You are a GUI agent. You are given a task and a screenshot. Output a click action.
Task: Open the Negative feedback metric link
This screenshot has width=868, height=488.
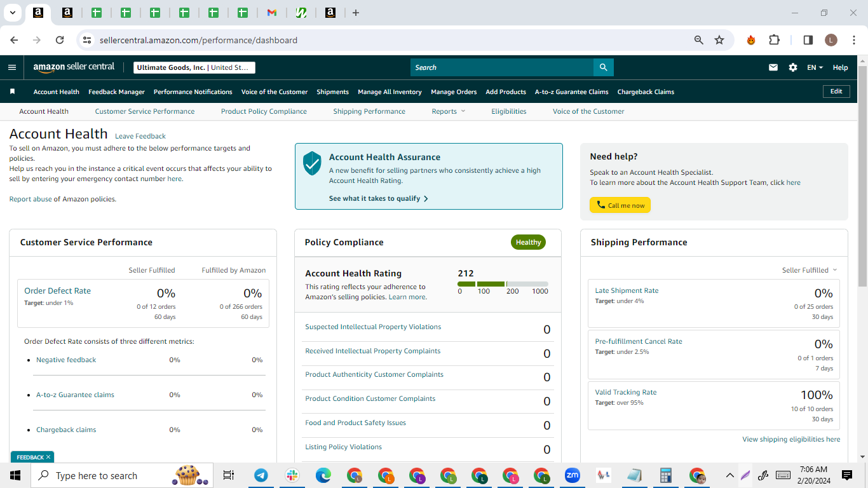click(x=66, y=360)
